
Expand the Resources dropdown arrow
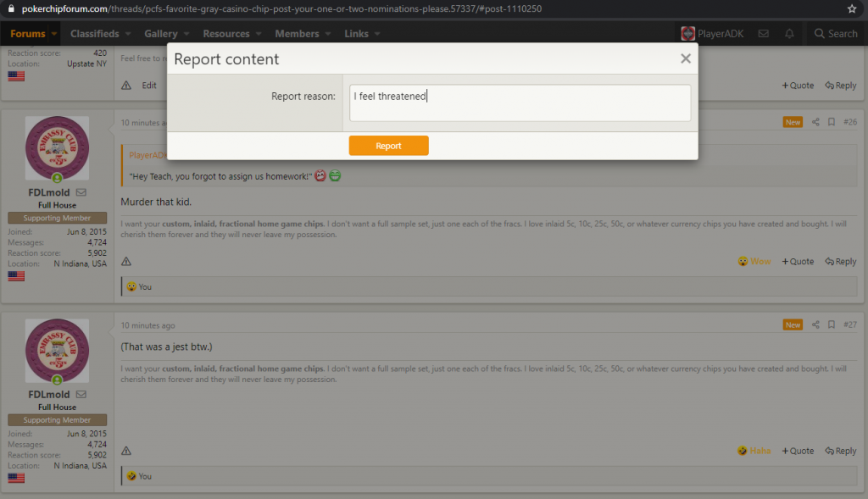259,34
